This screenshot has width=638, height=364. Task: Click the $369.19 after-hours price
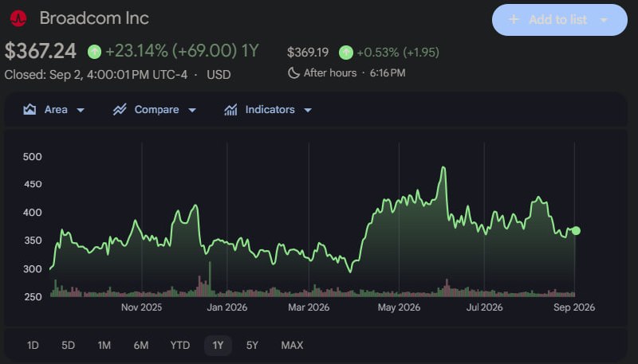308,53
